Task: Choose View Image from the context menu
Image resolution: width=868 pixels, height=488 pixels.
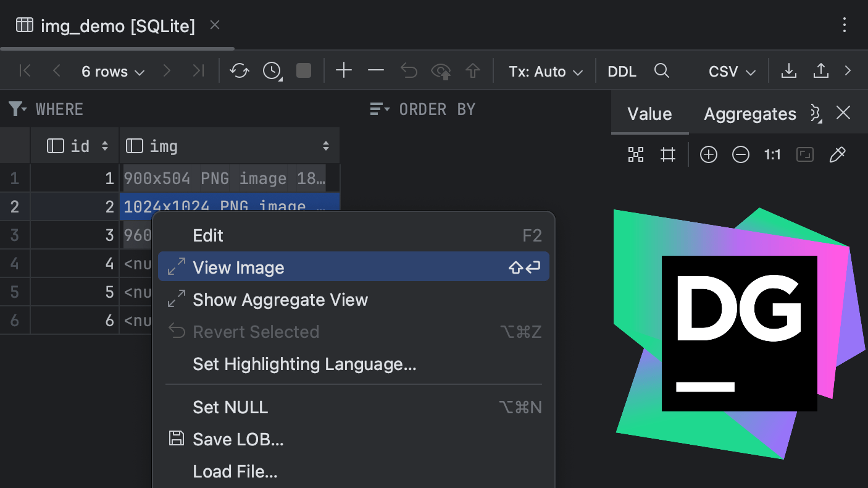Action: pos(239,266)
